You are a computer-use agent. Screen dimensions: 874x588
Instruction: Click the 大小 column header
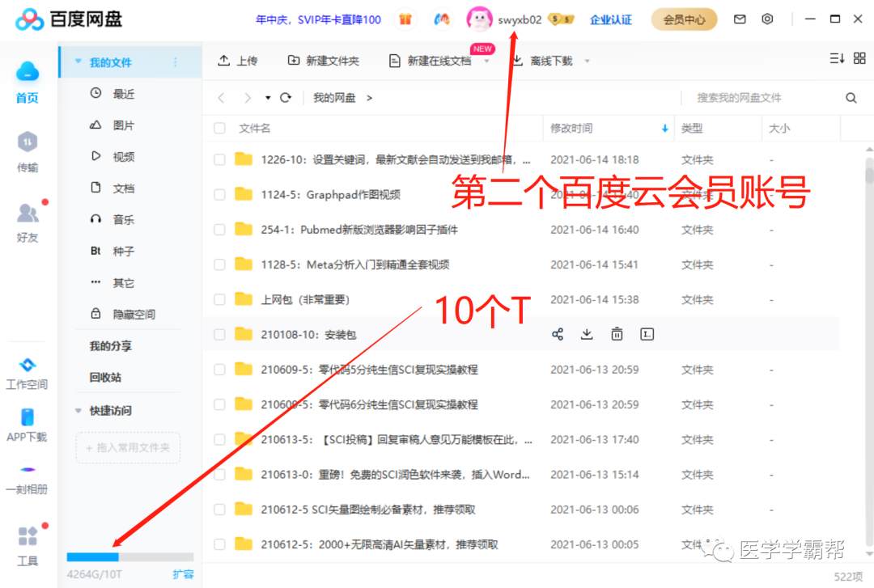click(779, 128)
